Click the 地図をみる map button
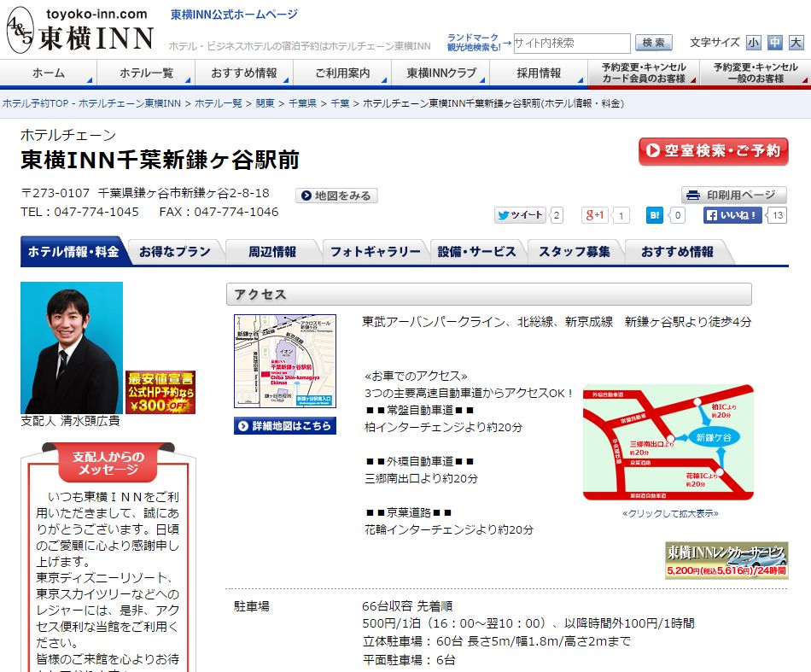Screen dimensions: 811x672 tap(337, 196)
